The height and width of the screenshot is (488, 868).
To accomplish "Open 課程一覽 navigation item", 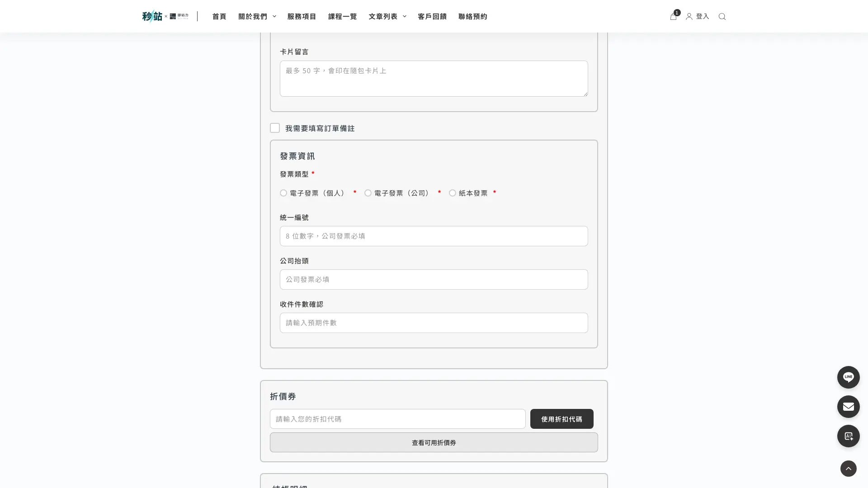I will click(342, 16).
